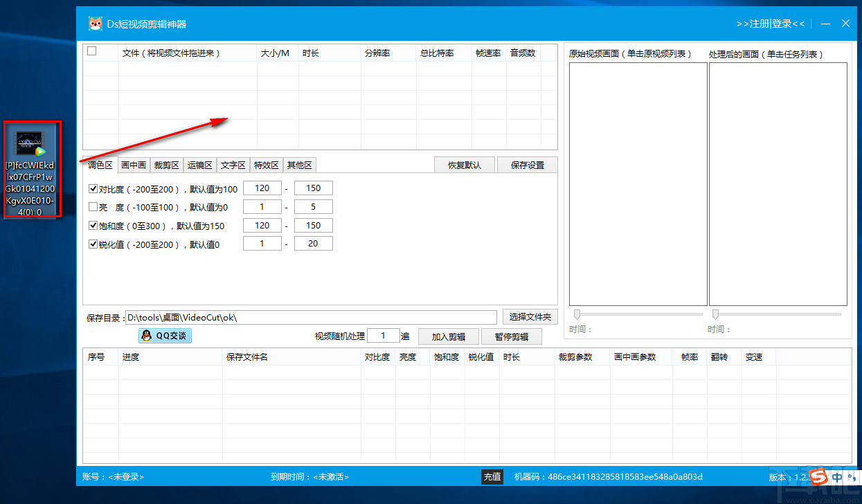This screenshot has height=504, width=862.
Task: Click the 文件 column header
Action: pyautogui.click(x=188, y=53)
